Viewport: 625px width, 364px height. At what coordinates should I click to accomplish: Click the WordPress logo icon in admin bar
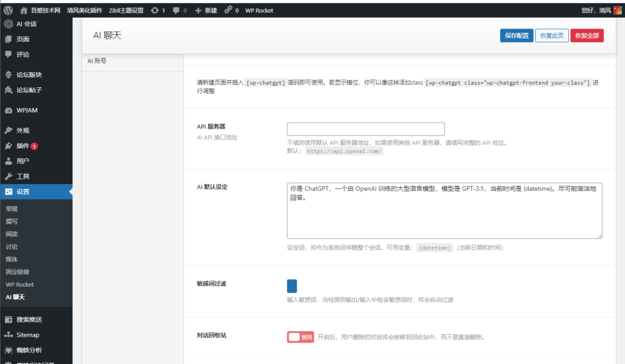click(8, 10)
